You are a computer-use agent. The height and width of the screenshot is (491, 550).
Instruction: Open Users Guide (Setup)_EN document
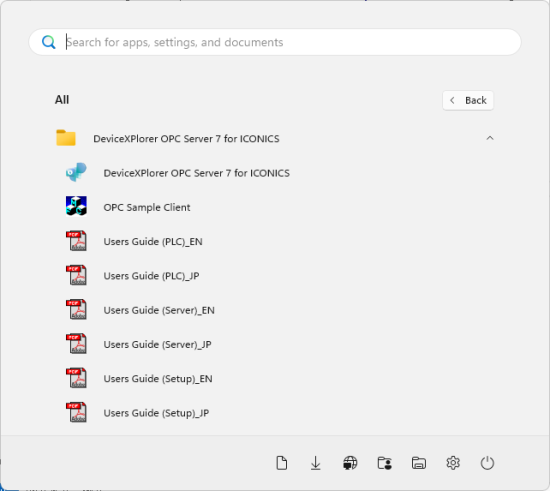(158, 379)
